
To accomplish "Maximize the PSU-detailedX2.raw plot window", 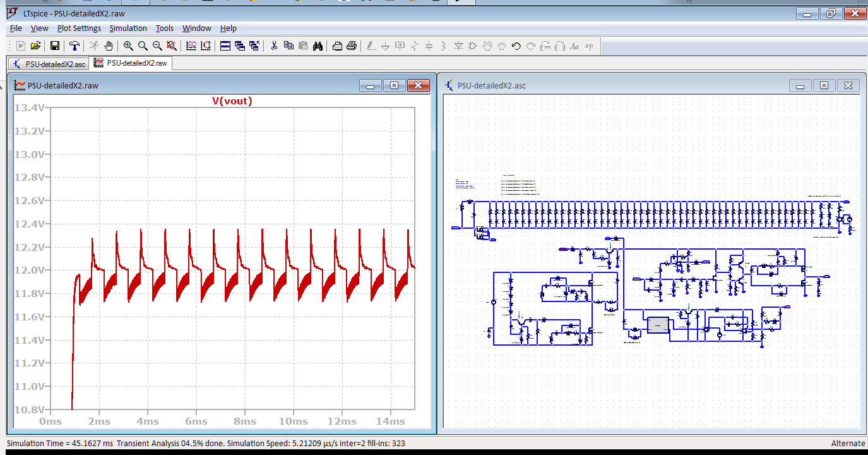I will pyautogui.click(x=395, y=85).
